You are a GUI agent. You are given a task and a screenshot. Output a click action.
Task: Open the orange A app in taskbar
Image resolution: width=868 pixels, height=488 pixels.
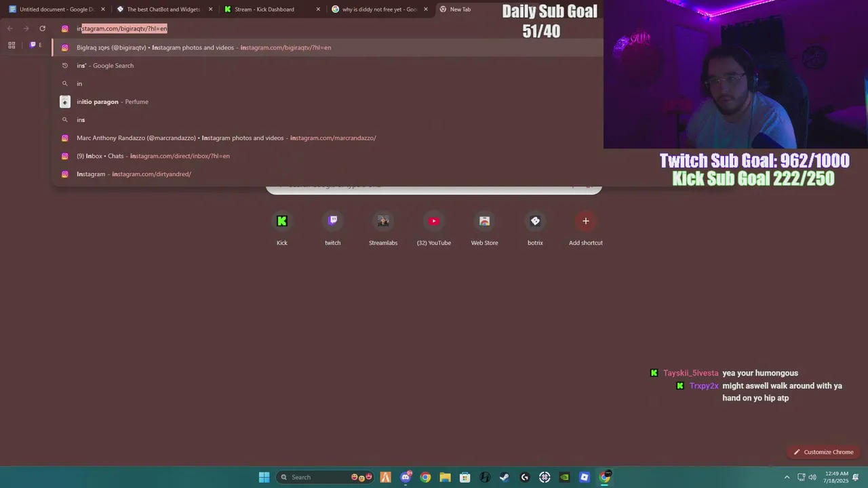coord(385,477)
